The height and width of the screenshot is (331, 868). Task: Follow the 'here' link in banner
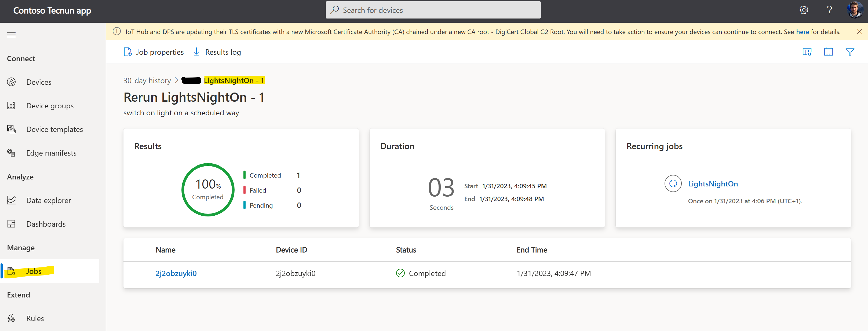[x=802, y=32]
